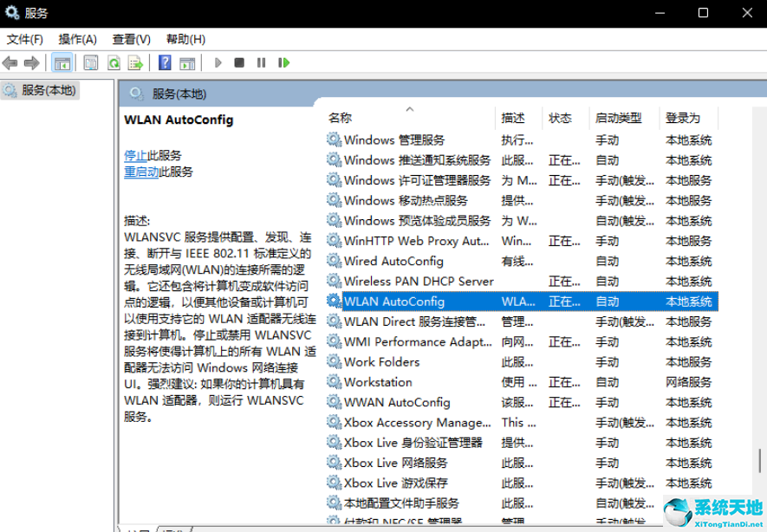
Task: Export the services list via toolbar icon
Action: [x=137, y=62]
